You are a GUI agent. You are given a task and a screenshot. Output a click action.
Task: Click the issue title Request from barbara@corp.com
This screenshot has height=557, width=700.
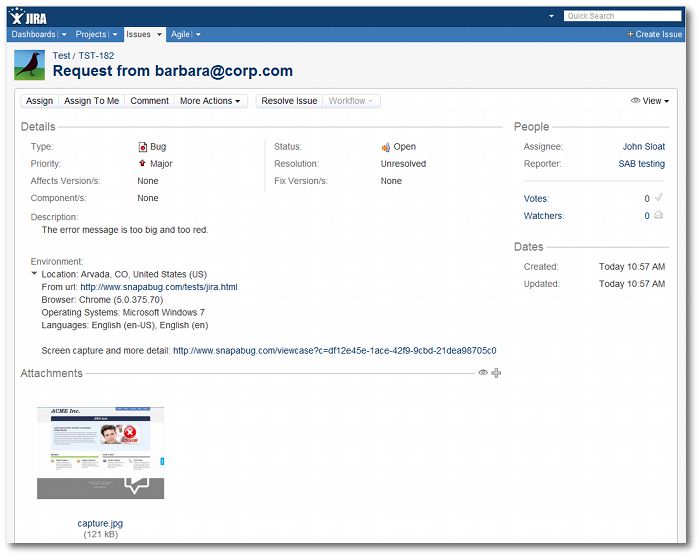(173, 71)
